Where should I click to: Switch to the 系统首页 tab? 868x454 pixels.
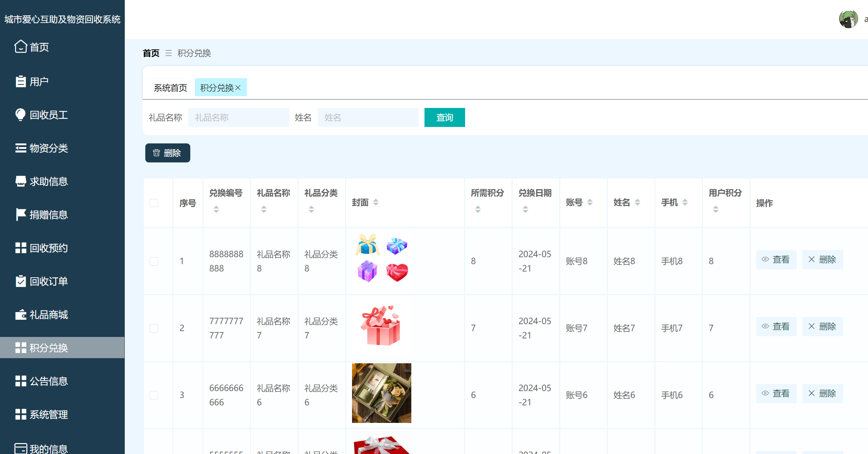point(170,87)
